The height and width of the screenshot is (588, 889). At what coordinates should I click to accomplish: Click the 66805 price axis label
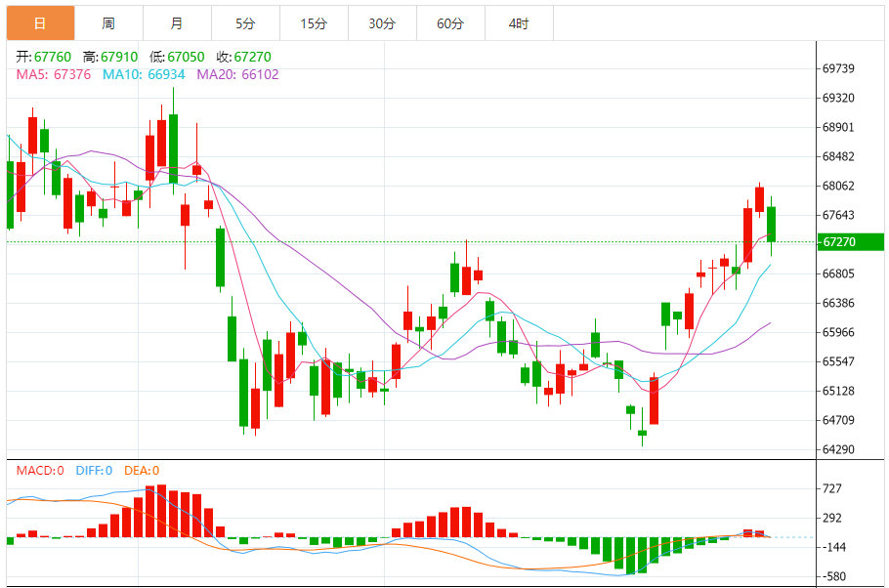838,273
